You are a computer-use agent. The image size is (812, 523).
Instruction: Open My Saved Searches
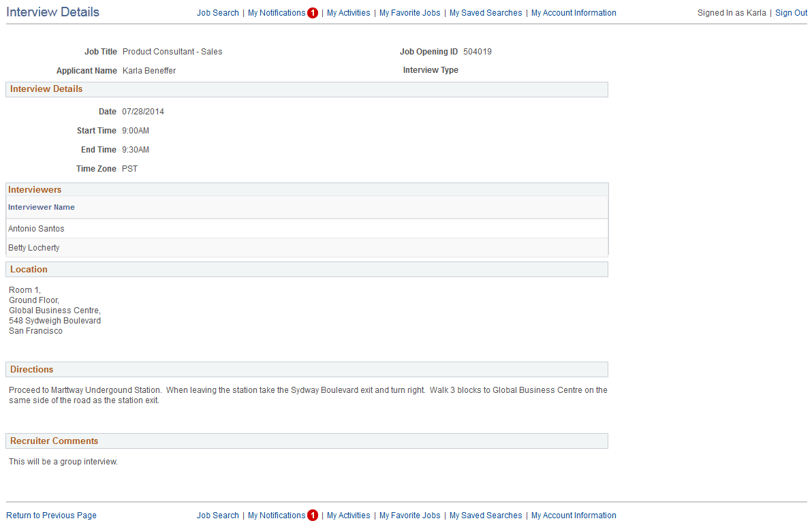(485, 12)
